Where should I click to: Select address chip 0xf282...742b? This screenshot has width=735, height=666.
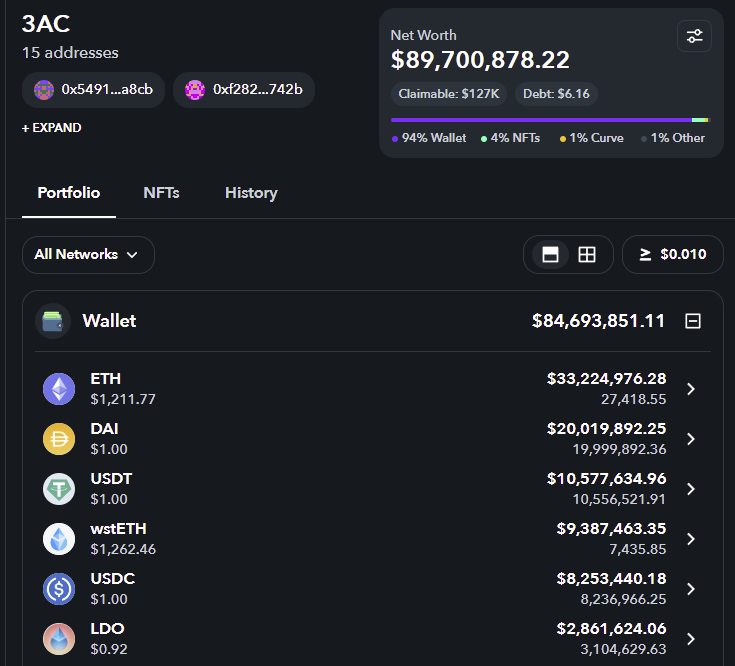tap(244, 90)
